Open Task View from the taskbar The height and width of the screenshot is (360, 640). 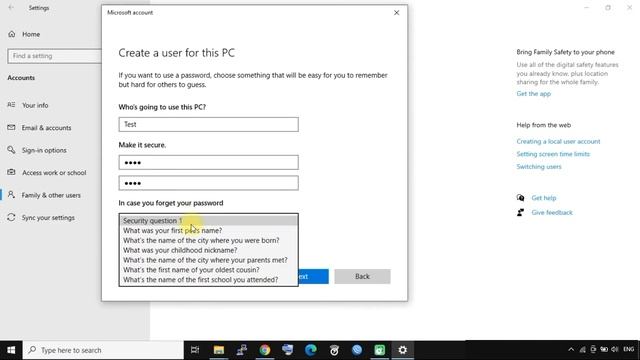click(195, 350)
